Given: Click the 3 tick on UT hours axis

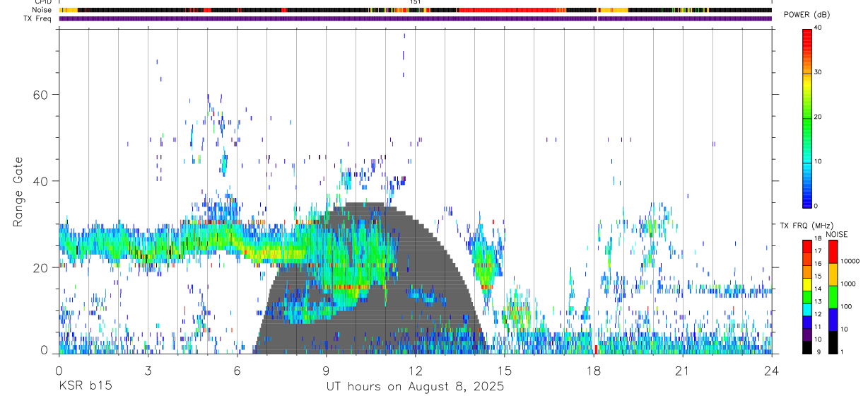Looking at the screenshot, I should pyautogui.click(x=148, y=370).
